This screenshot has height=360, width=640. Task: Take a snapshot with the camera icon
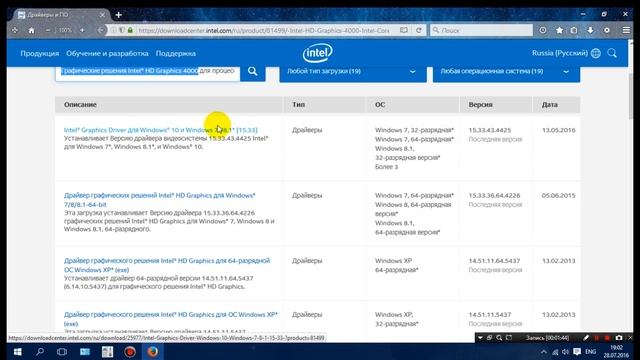coord(619,338)
